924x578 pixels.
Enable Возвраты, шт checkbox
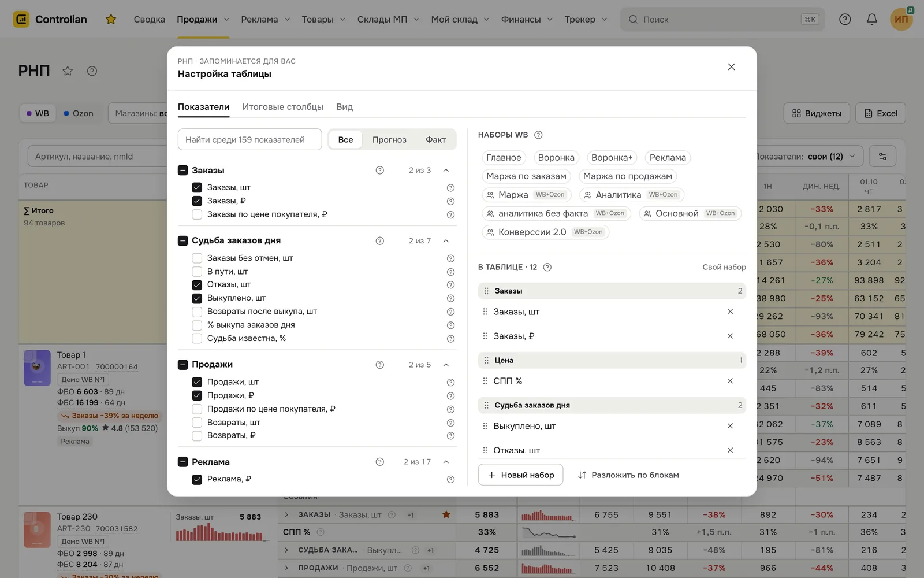(197, 423)
